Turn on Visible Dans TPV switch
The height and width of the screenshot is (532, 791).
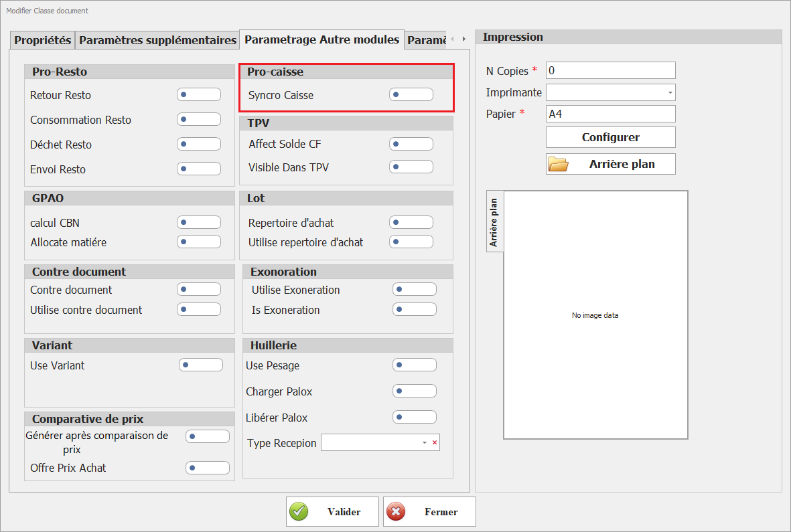click(411, 167)
